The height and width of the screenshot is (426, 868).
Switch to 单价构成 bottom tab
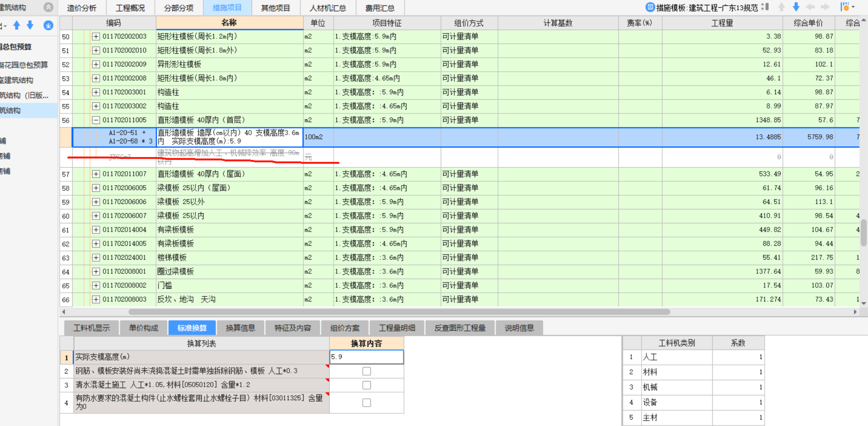click(144, 328)
